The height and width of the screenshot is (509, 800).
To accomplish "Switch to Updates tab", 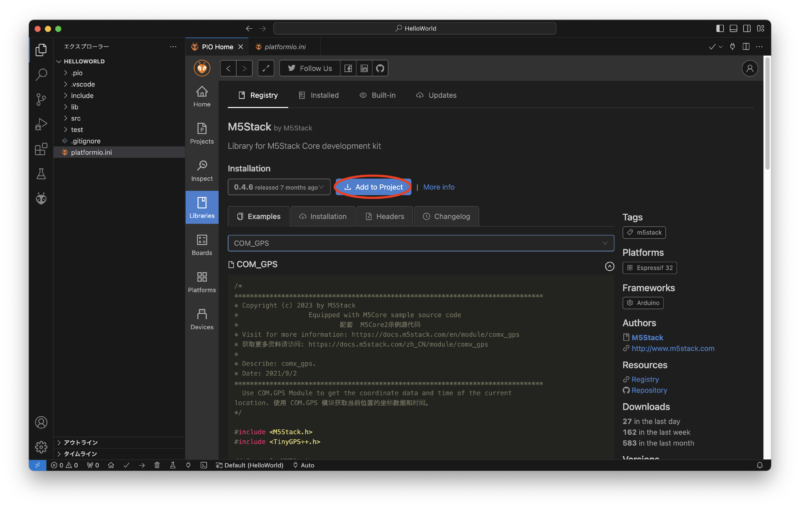I will point(436,95).
